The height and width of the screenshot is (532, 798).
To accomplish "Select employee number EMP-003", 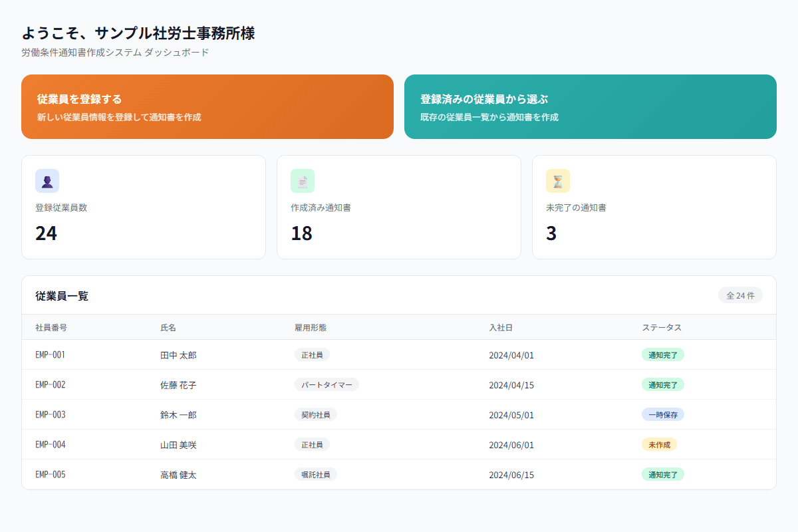I will pos(51,415).
